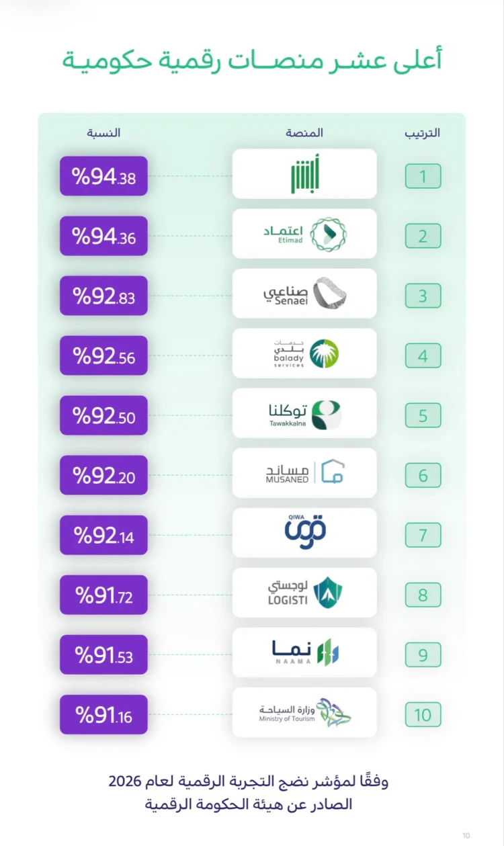The height and width of the screenshot is (846, 504).
Task: Click the rank number 1 box
Action: [423, 177]
